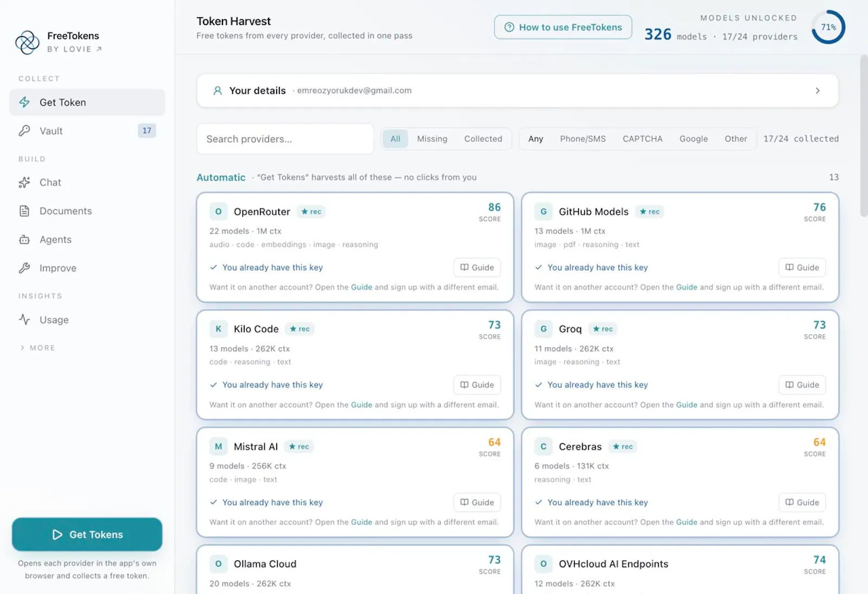Click the Your details person icon
The width and height of the screenshot is (868, 594).
point(218,91)
